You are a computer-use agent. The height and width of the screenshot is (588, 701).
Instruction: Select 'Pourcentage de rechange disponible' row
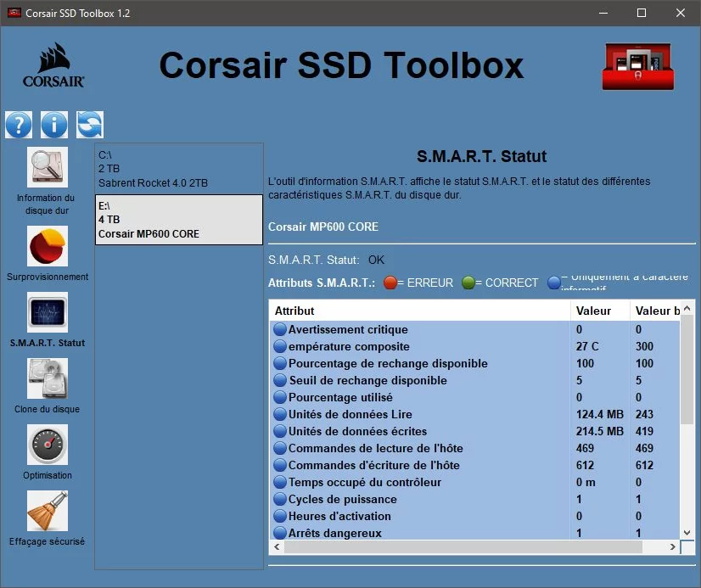pyautogui.click(x=474, y=363)
